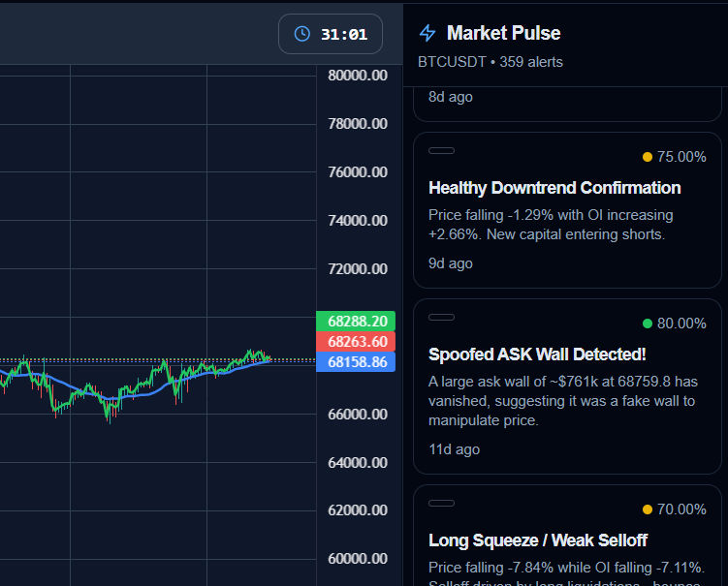Click the Price falling -1.29% alert description
The image size is (728, 586).
pos(551,225)
